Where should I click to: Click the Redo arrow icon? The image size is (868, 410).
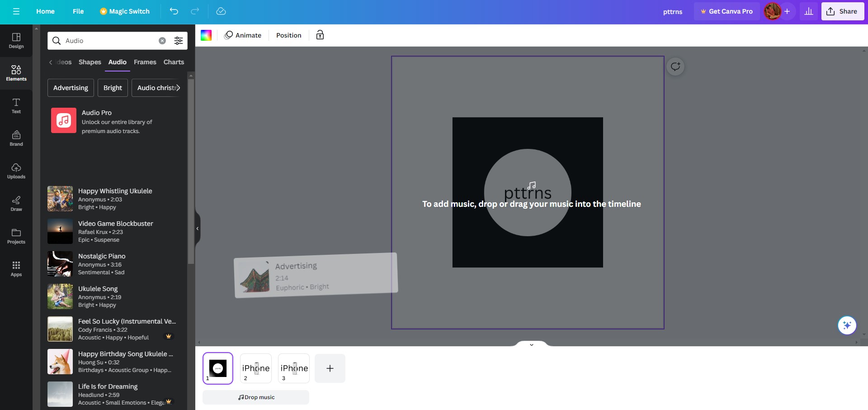pyautogui.click(x=195, y=11)
